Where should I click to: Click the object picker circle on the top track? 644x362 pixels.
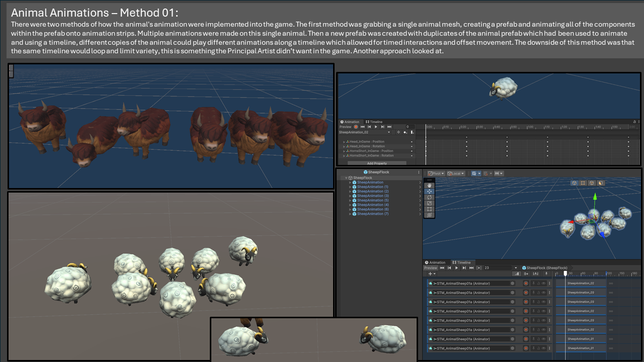tap(513, 283)
